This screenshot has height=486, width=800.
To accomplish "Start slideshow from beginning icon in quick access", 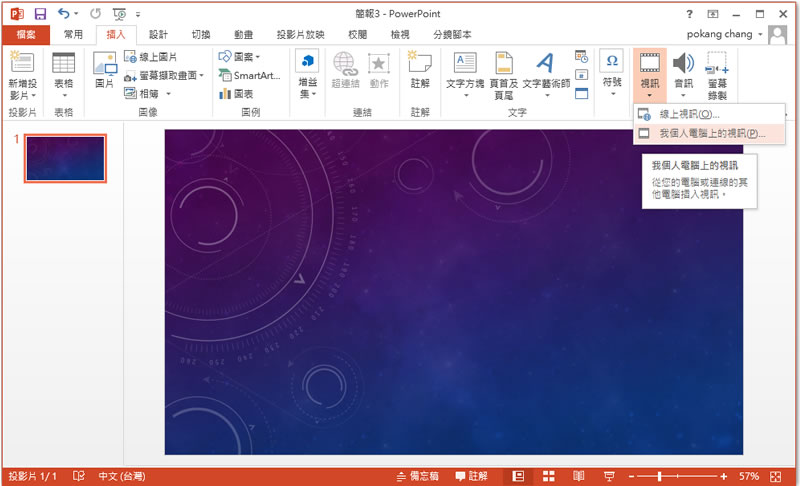I will tap(120, 14).
